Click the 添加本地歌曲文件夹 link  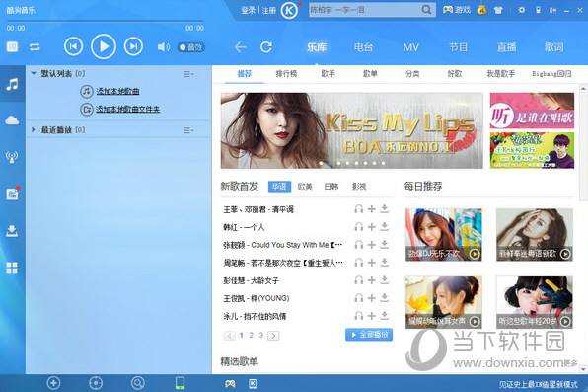pyautogui.click(x=127, y=110)
